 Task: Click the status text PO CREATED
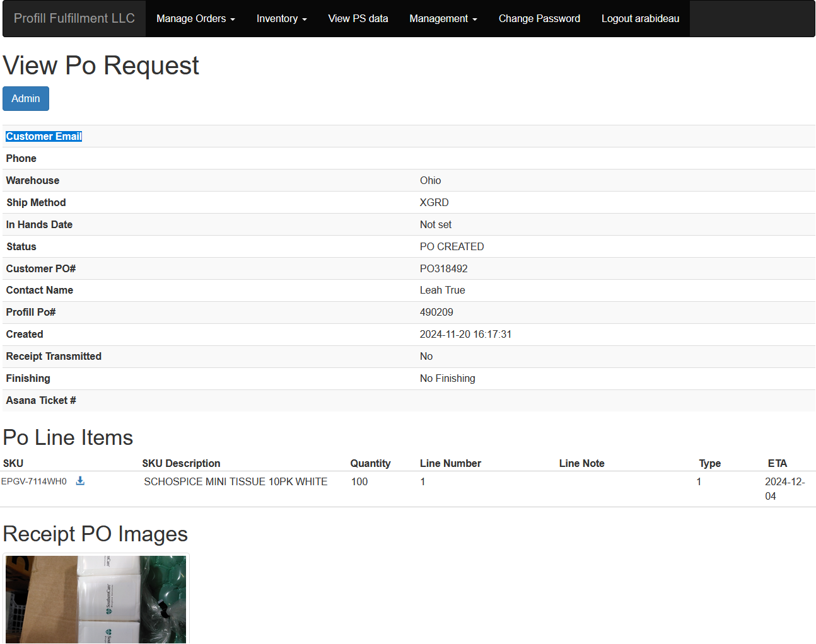pyautogui.click(x=452, y=246)
